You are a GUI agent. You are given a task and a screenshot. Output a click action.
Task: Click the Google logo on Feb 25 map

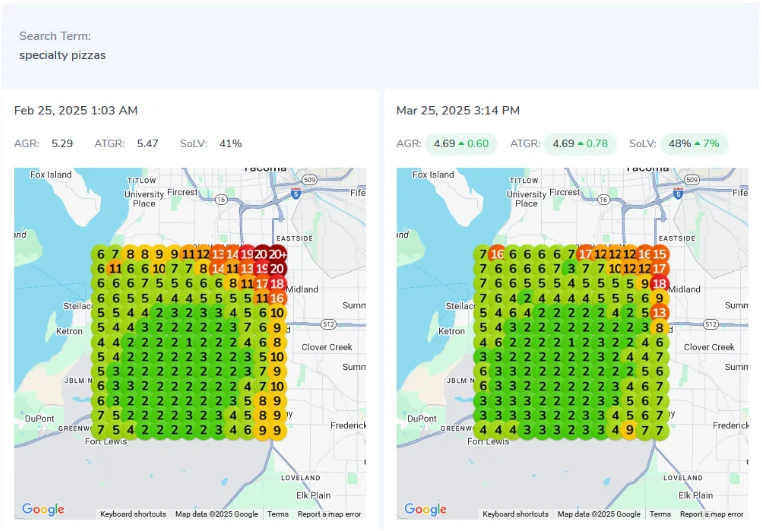coord(43,509)
